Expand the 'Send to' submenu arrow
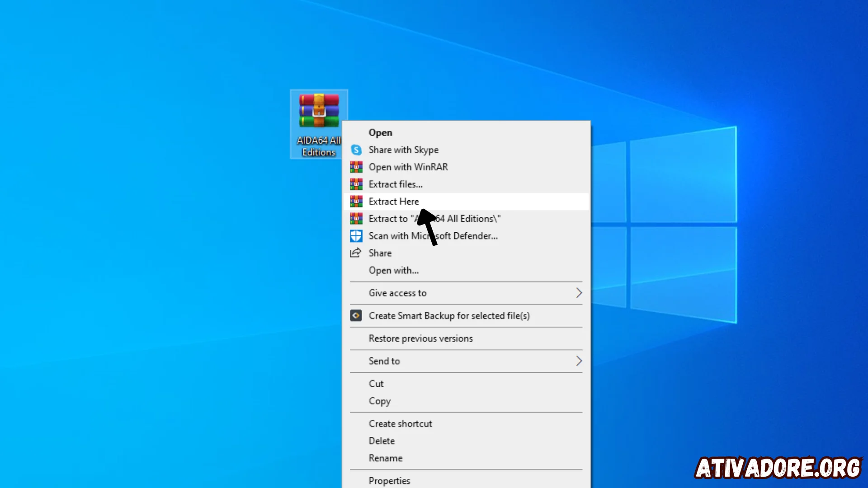Image resolution: width=868 pixels, height=488 pixels. coord(577,361)
